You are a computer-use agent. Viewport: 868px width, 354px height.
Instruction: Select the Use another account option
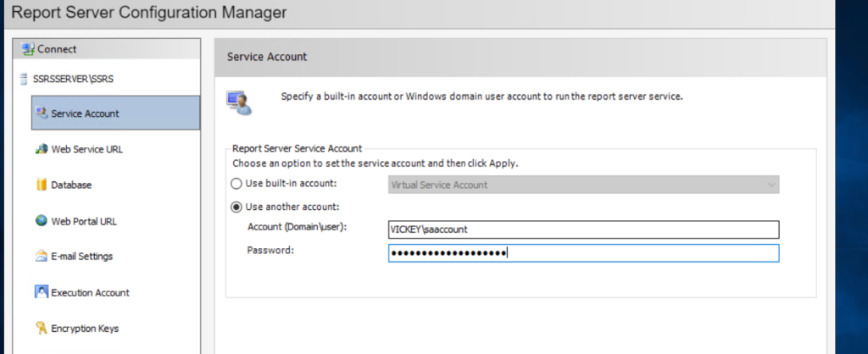coord(236,207)
